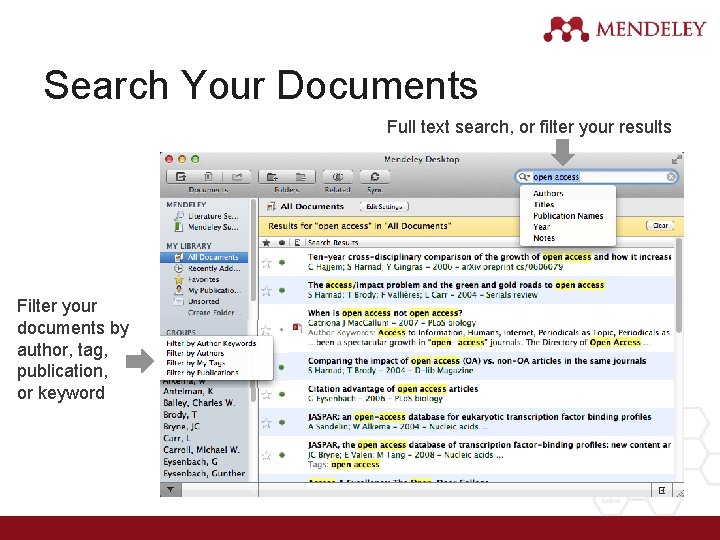The width and height of the screenshot is (720, 540).
Task: Select Publication Names in the search scope menu
Action: (x=568, y=216)
